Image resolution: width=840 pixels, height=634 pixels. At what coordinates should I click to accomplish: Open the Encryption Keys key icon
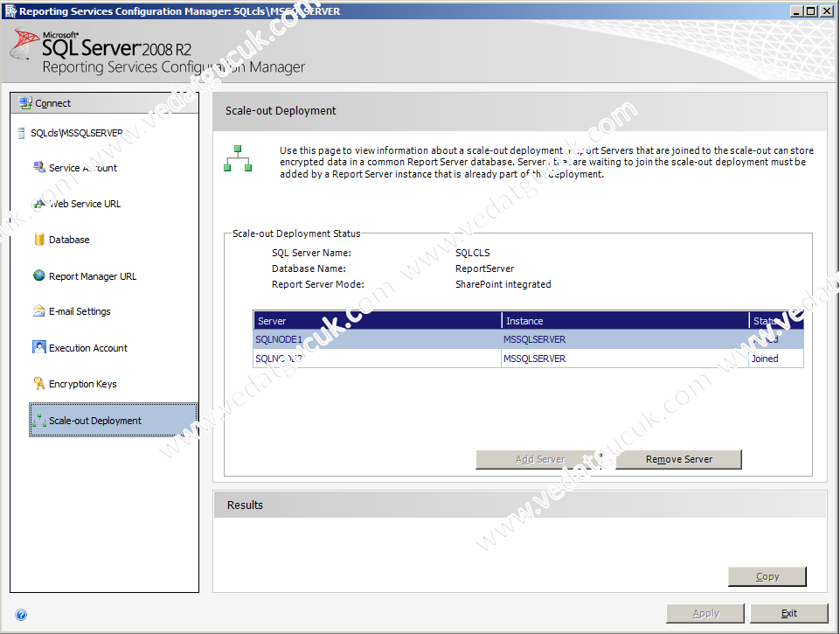(39, 383)
